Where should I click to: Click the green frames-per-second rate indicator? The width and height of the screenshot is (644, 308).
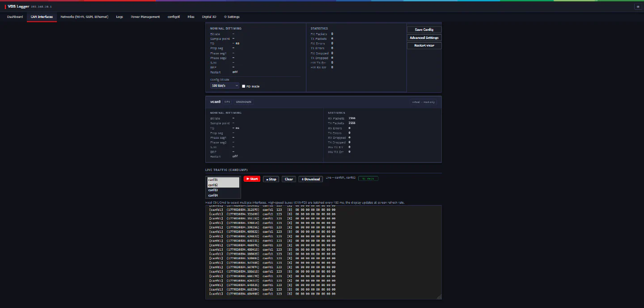(x=369, y=179)
